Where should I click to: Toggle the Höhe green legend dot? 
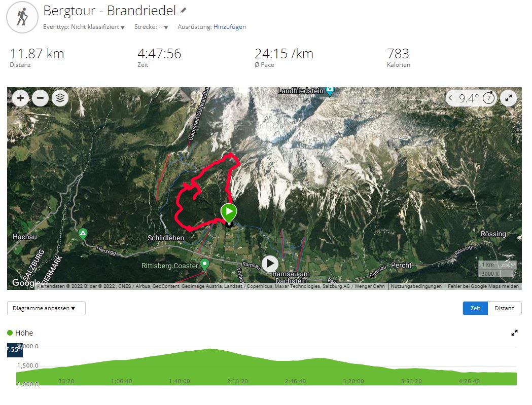[10, 333]
